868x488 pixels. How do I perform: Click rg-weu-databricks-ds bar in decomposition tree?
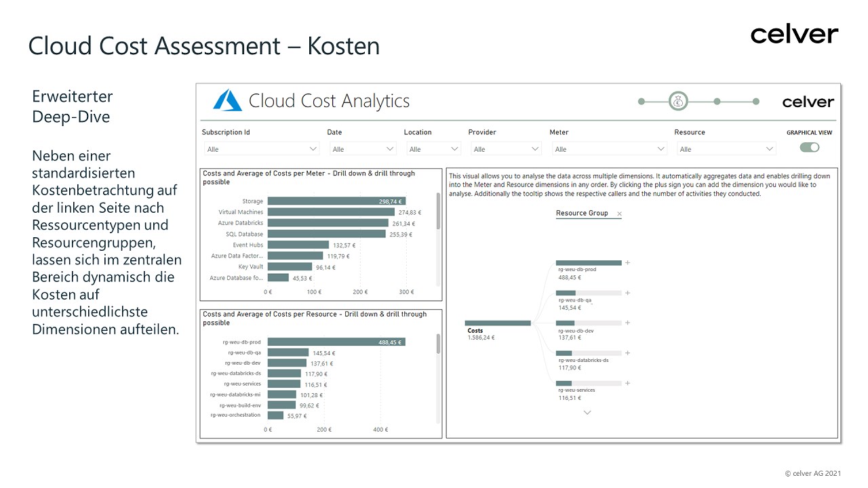(589, 353)
